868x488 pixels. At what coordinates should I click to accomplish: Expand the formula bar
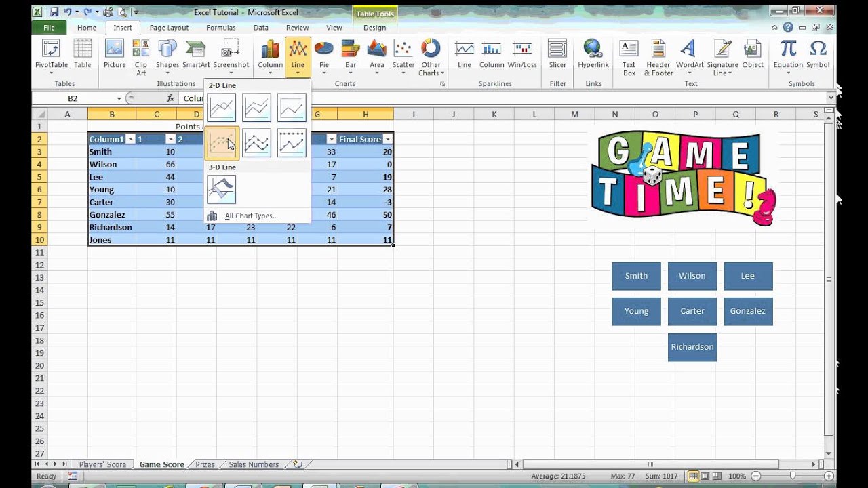tap(831, 98)
